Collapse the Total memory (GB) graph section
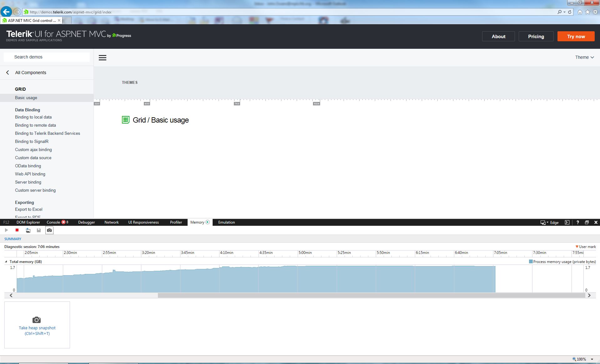Viewport: 600px width, 364px height. tap(6, 261)
